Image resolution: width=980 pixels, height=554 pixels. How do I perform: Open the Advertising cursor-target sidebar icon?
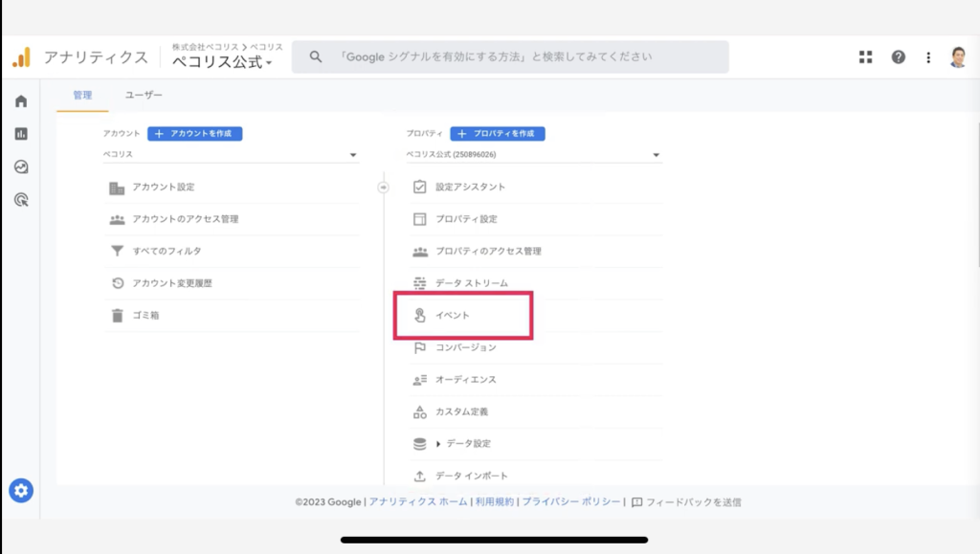21,200
